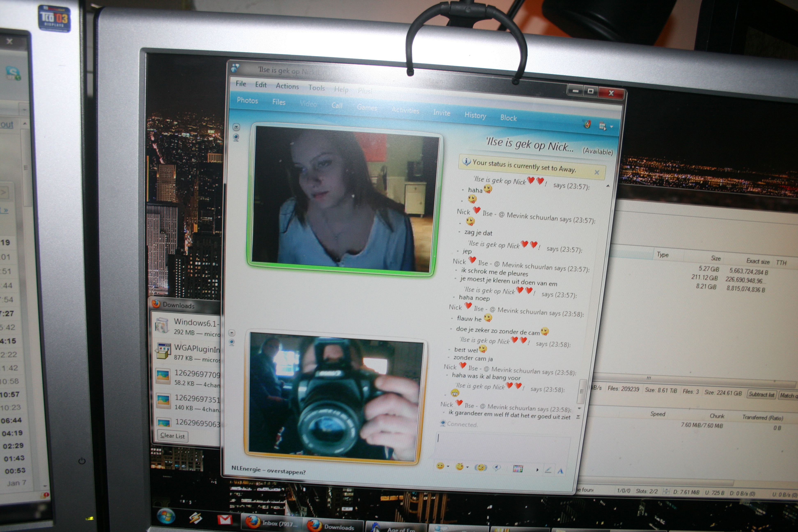Viewport: 798px width, 532px height.
Task: Dismiss the Away status notification bar
Action: pos(597,172)
